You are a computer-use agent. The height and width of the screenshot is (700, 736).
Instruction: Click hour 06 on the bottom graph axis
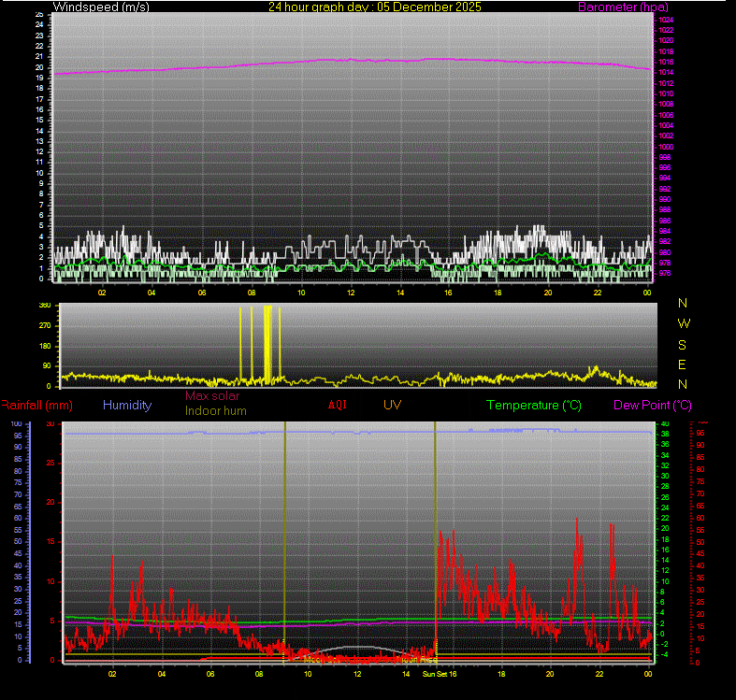(210, 674)
